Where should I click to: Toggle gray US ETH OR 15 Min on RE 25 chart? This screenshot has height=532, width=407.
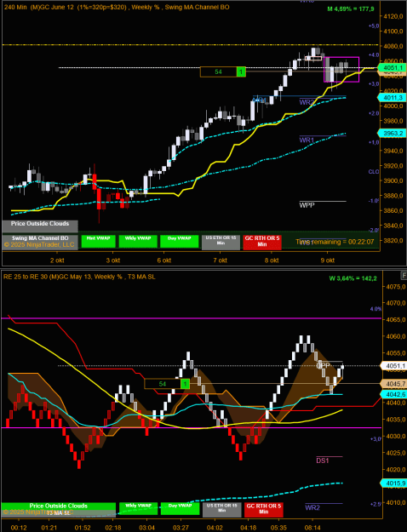pyautogui.click(x=222, y=510)
